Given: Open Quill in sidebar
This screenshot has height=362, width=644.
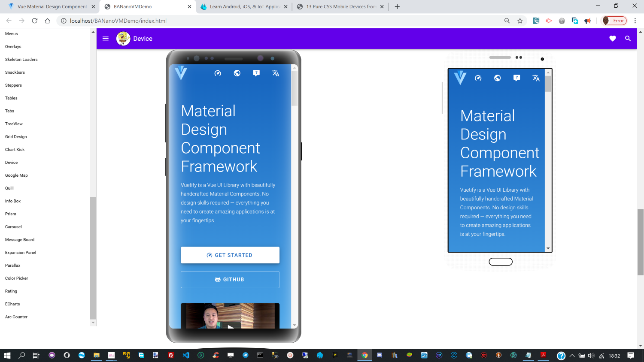Looking at the screenshot, I should 9,188.
